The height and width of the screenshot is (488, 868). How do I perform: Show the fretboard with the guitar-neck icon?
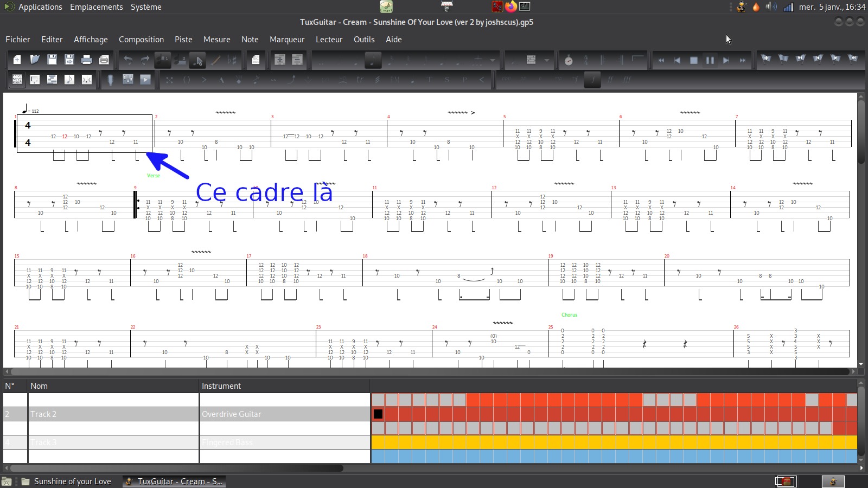point(111,80)
